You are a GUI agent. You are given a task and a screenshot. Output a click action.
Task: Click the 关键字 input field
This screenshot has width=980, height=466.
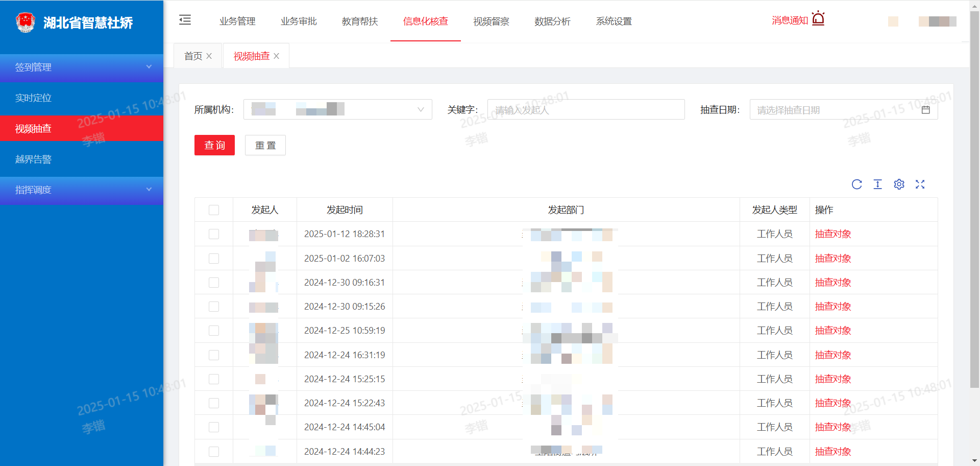(585, 110)
